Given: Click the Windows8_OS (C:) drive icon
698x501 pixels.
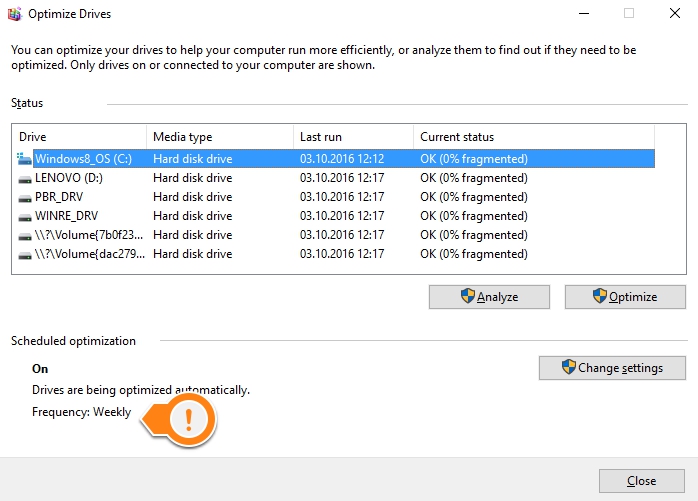Looking at the screenshot, I should pos(26,158).
